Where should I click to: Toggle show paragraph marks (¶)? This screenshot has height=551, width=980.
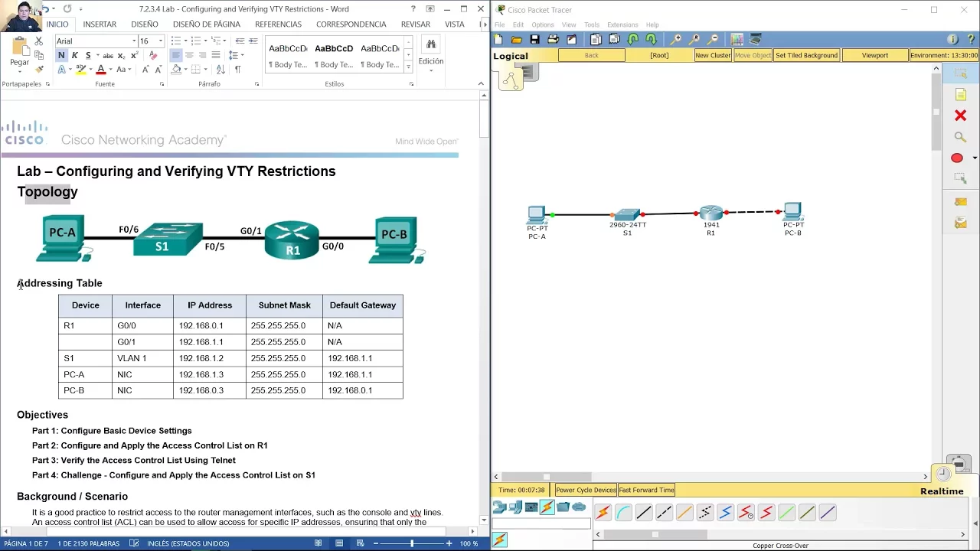pos(237,70)
